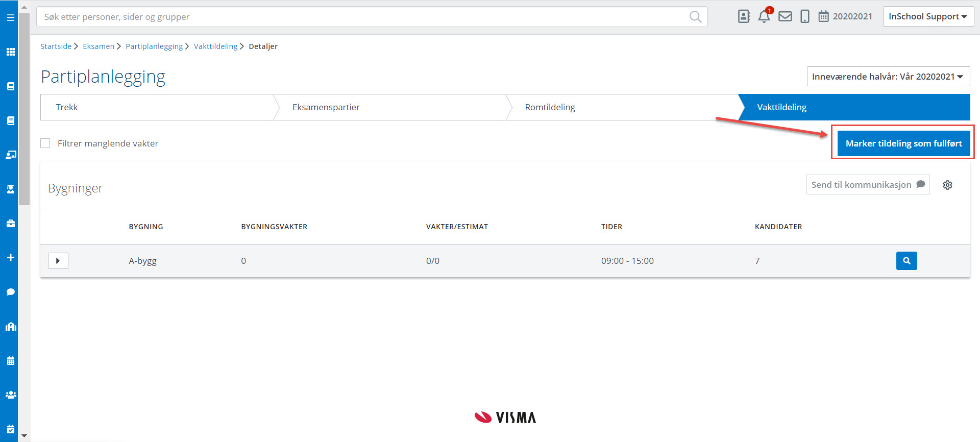Open the calendar grid sidebar icon
The image size is (980, 442).
[10, 360]
